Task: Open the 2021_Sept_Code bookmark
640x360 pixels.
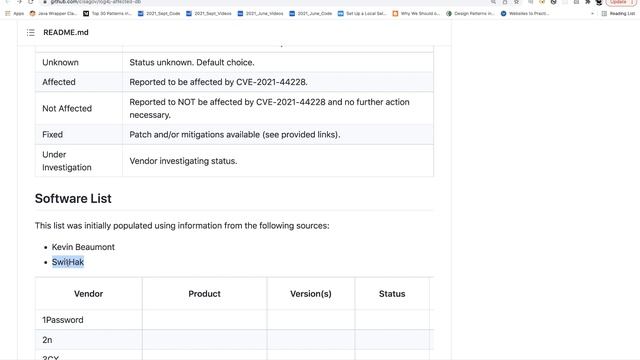Action: point(159,13)
